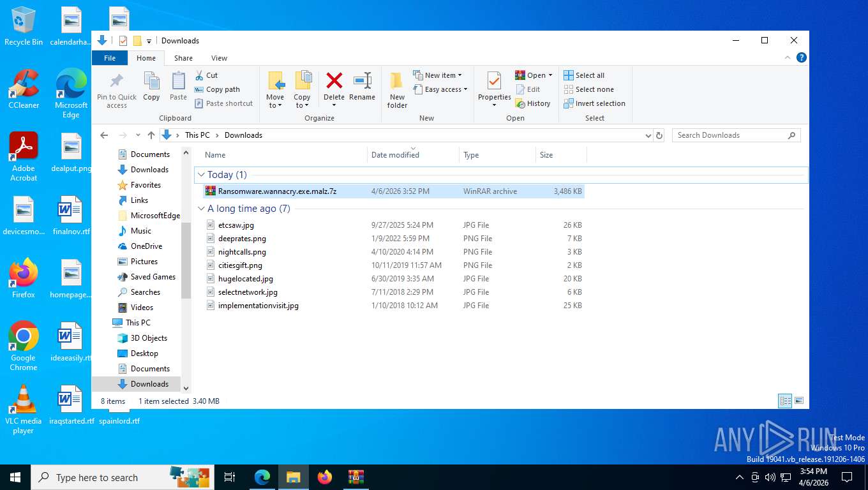Click This PC in the address bar
868x490 pixels.
click(197, 135)
